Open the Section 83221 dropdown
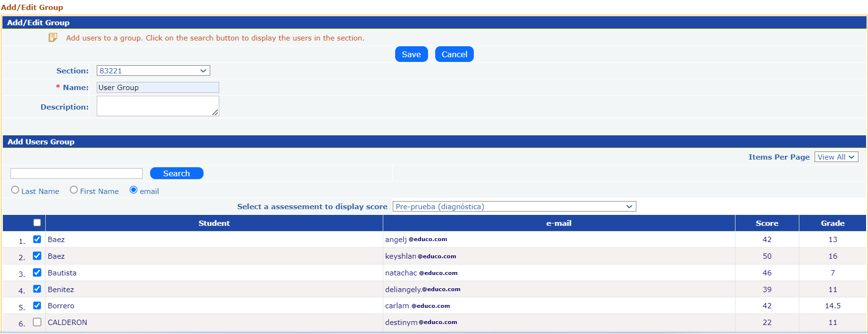Viewport: 868px width, 334px height. coord(153,71)
